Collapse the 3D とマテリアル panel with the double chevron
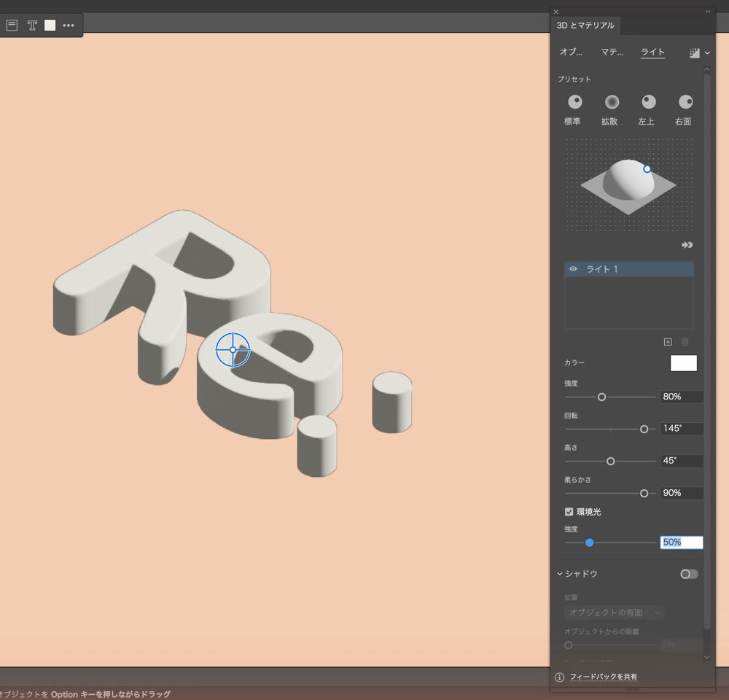The image size is (729, 700). click(x=708, y=12)
